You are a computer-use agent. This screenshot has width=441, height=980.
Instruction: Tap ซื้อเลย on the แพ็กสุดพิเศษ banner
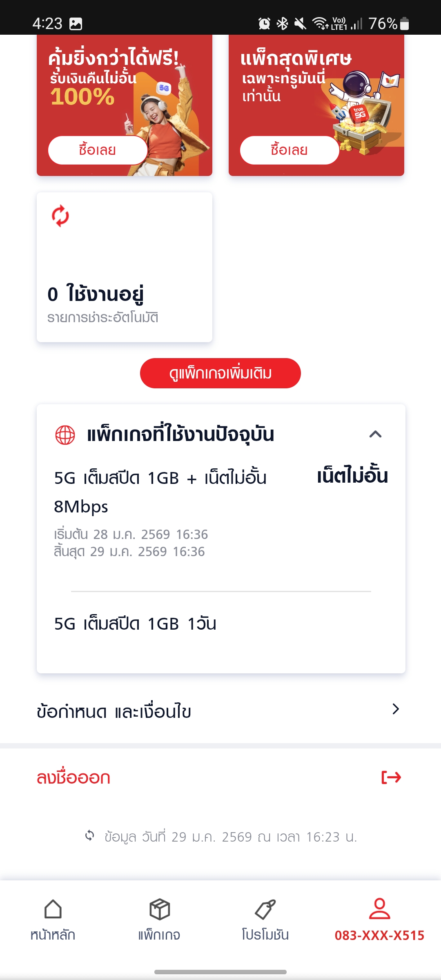point(290,150)
